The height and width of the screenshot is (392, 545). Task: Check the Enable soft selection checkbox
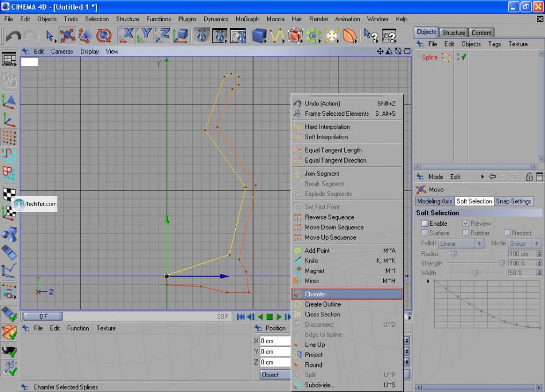point(425,224)
